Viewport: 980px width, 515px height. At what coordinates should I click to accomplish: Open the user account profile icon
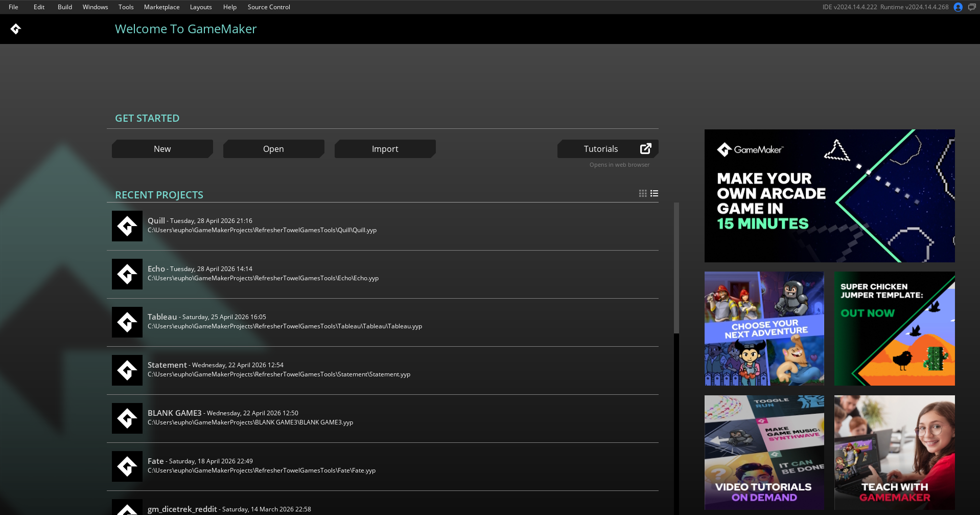(958, 7)
